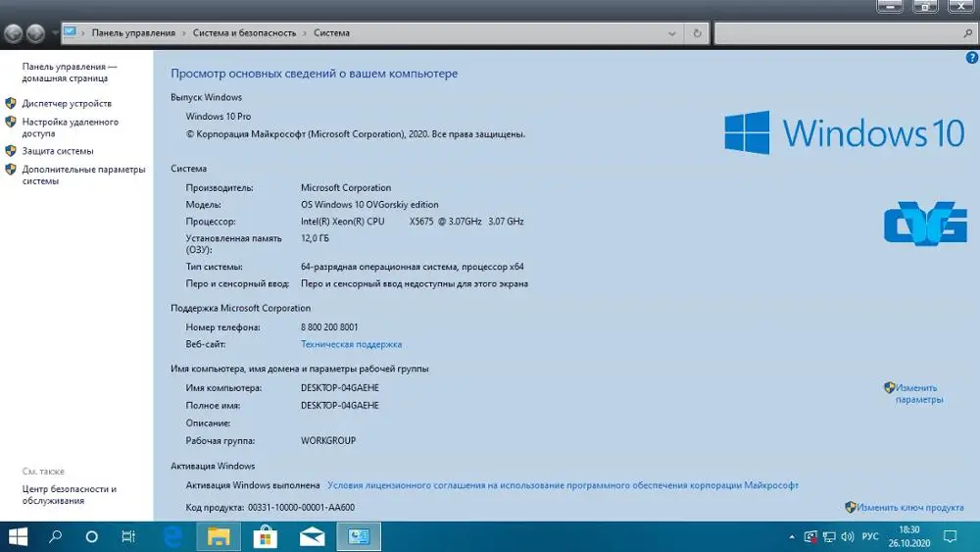Click the computer icon in address bar
Image resolution: width=980 pixels, height=552 pixels.
click(70, 32)
